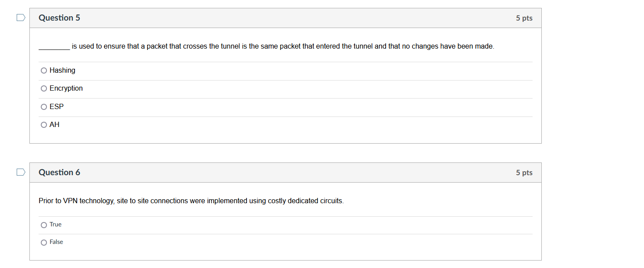Mark False for the VPN question
The width and height of the screenshot is (644, 268).
point(44,242)
